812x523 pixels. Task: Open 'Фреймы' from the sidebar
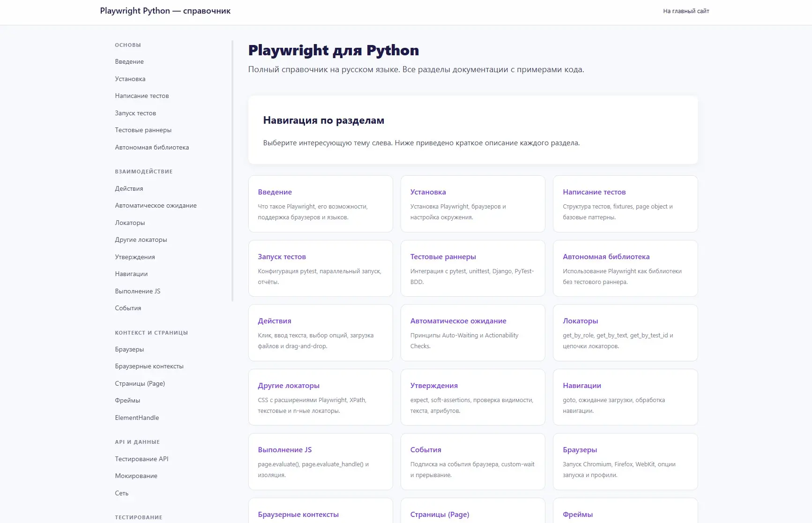point(127,400)
